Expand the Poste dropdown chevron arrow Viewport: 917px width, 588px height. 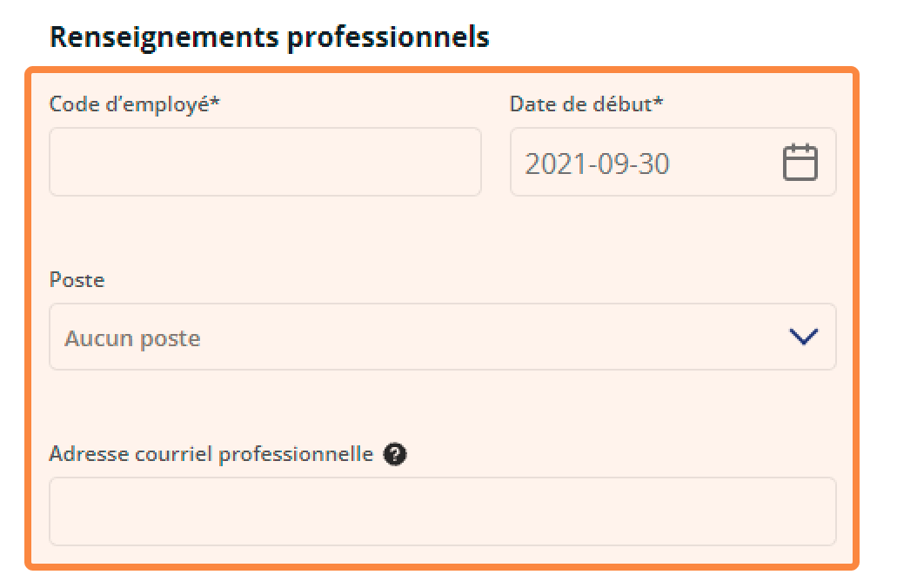[x=804, y=337]
